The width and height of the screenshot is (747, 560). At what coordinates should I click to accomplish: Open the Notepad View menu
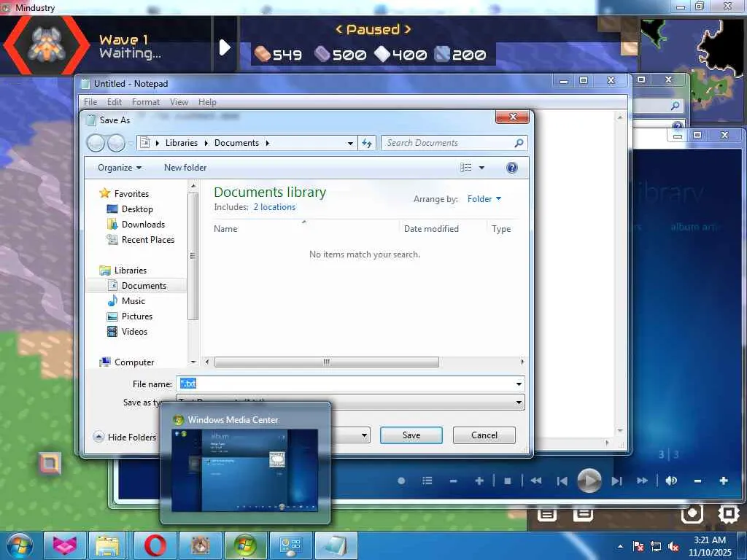[x=179, y=102]
